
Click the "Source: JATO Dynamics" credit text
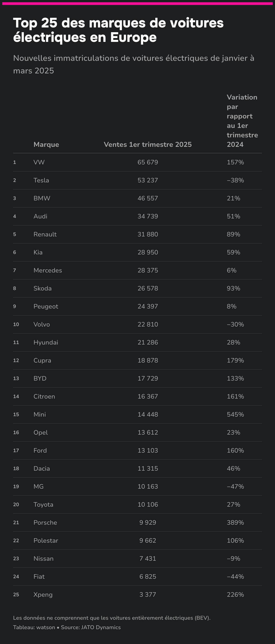91,627
